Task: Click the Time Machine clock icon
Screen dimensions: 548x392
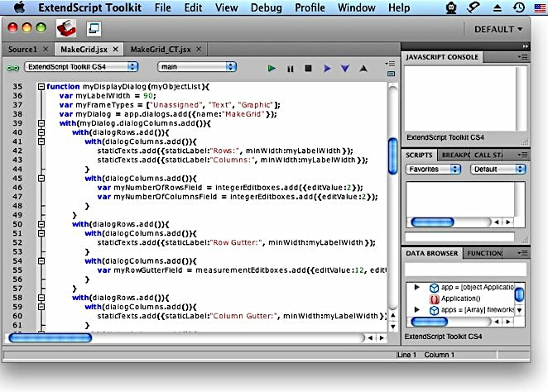Action: 519,7
